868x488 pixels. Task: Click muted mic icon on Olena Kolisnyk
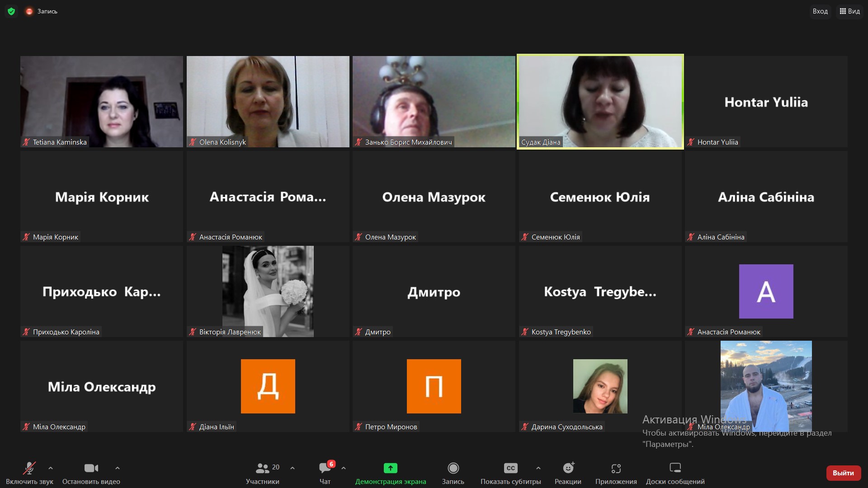tap(193, 142)
